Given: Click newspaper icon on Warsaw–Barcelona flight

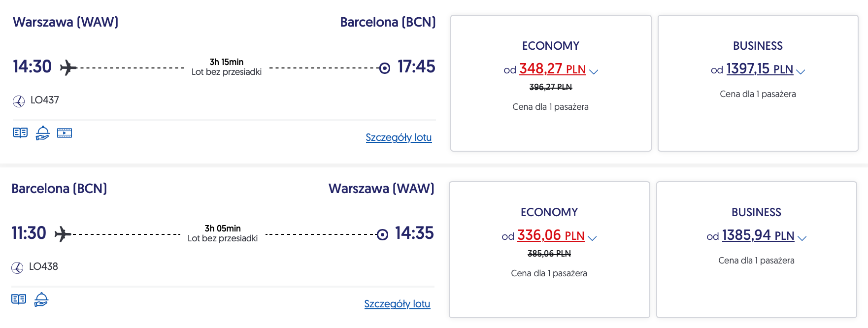Looking at the screenshot, I should 20,133.
